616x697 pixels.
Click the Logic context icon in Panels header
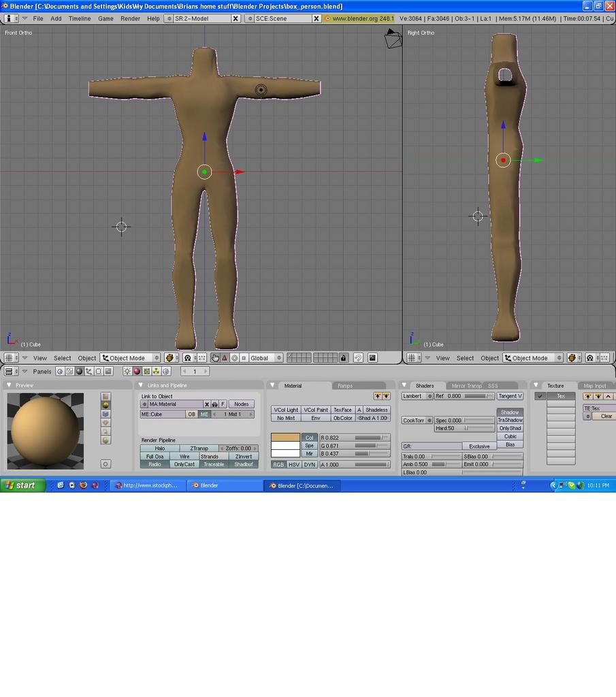point(59,372)
